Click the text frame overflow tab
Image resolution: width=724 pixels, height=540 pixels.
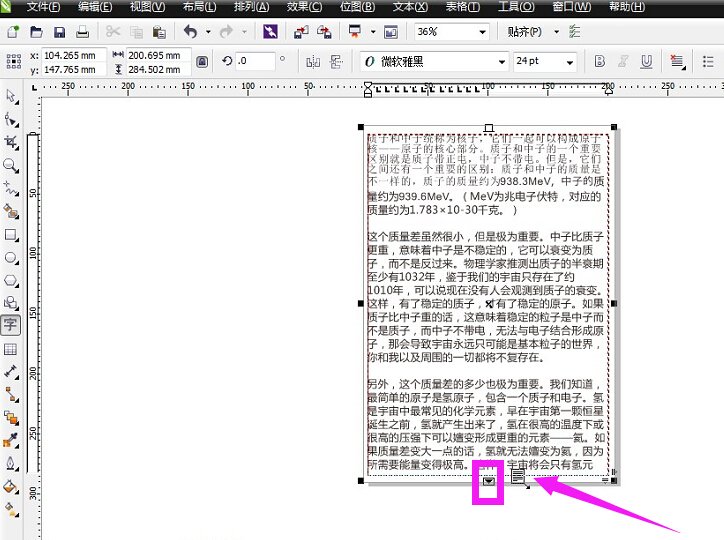pos(489,482)
